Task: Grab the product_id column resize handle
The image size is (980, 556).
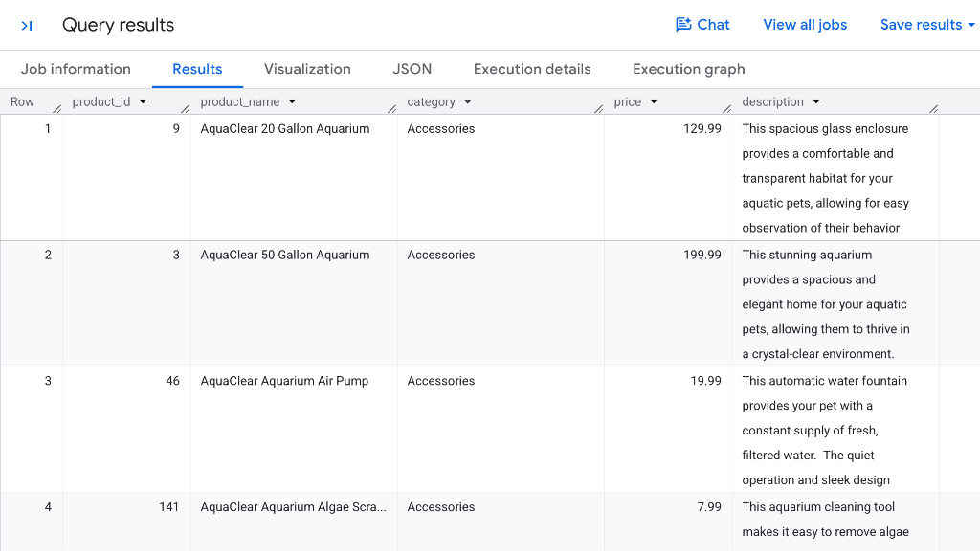Action: pos(185,109)
